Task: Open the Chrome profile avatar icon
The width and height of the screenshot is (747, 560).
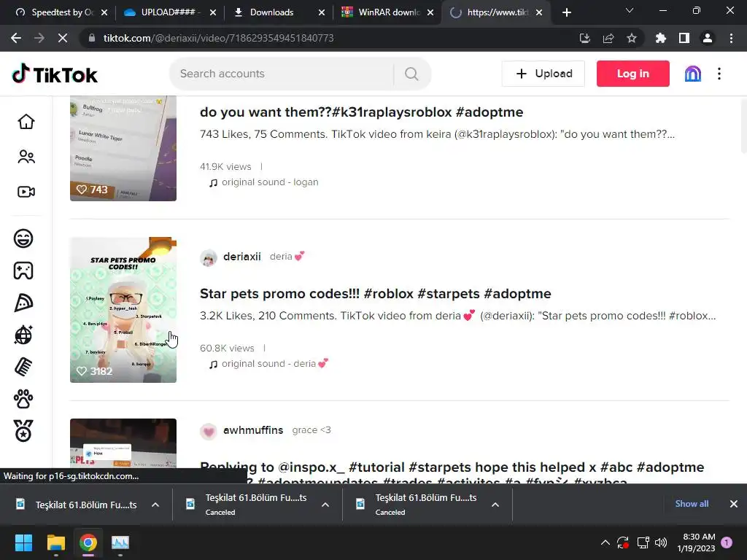Action: (708, 38)
